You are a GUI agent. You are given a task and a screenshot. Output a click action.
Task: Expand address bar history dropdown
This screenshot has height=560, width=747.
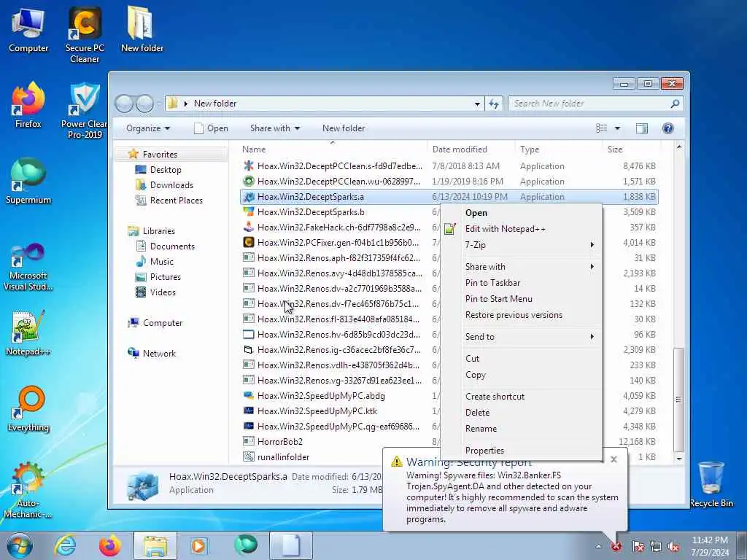(x=477, y=104)
